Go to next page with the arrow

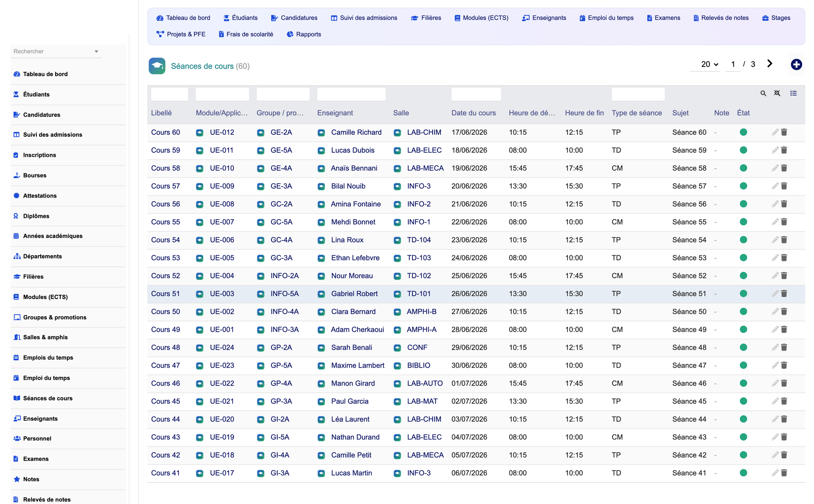coord(769,64)
